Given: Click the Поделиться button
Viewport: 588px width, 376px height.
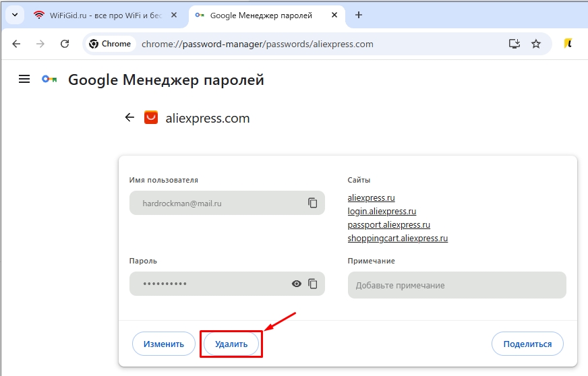Looking at the screenshot, I should tap(527, 344).
